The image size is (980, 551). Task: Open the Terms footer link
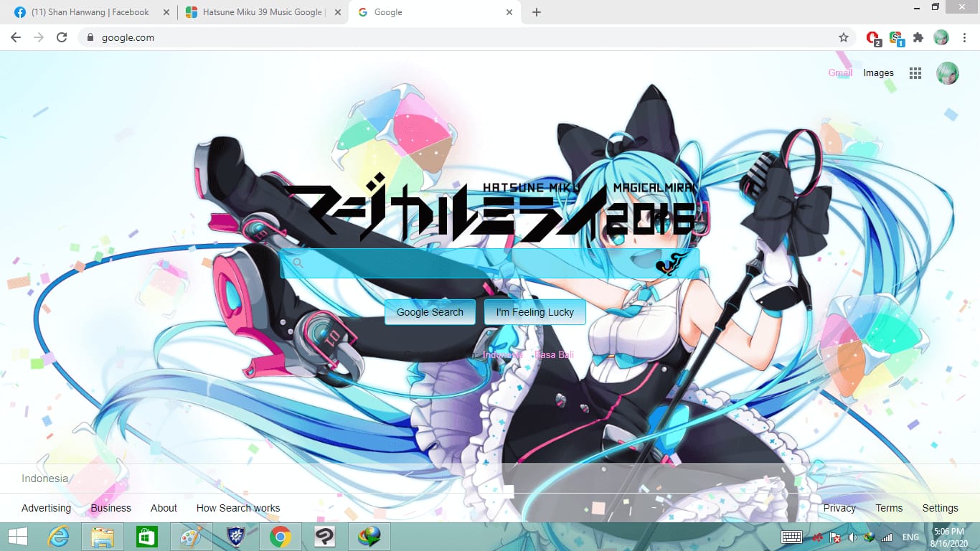coord(889,508)
